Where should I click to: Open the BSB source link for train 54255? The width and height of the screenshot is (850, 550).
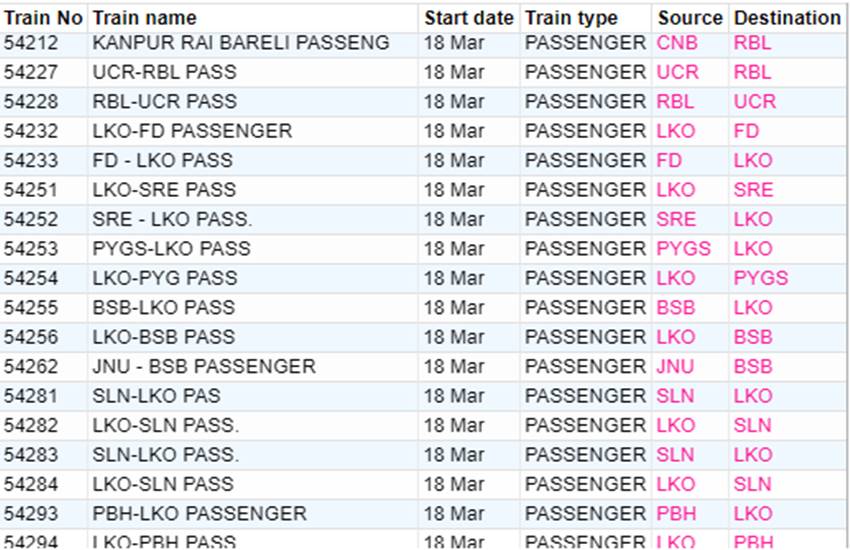coord(675,307)
